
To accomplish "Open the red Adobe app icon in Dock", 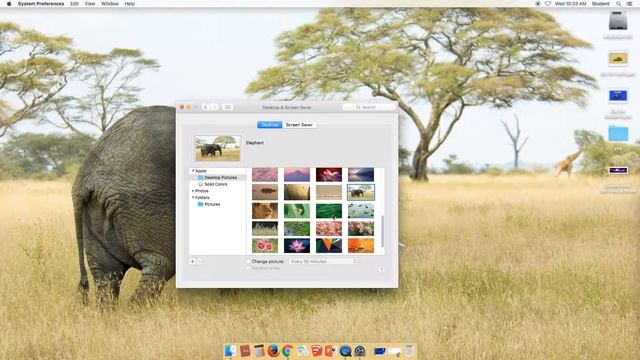I will (245, 351).
